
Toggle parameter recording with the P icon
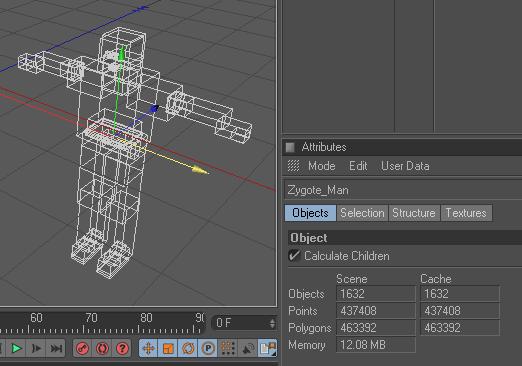coord(208,348)
